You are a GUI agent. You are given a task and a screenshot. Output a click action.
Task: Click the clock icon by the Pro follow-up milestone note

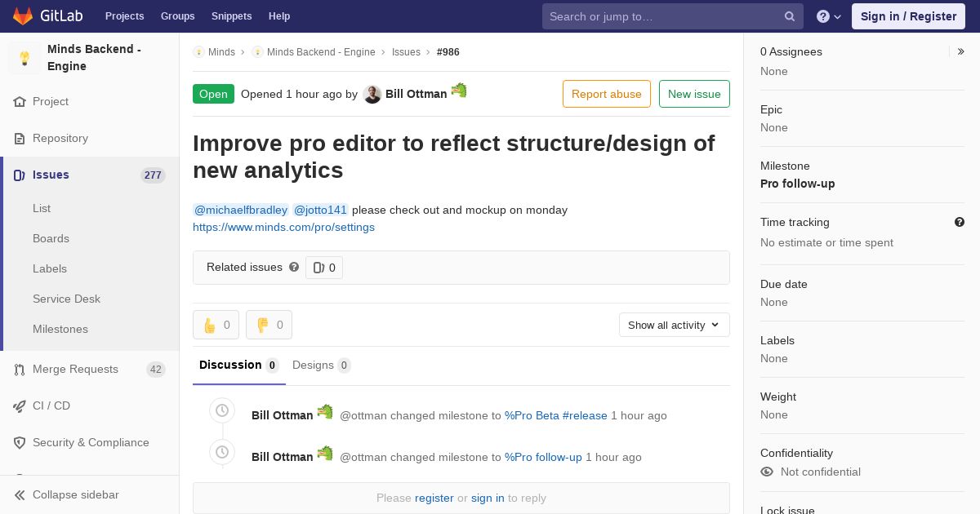click(x=222, y=452)
